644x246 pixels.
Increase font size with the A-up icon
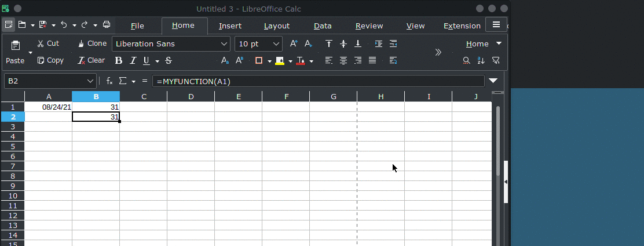(x=294, y=44)
